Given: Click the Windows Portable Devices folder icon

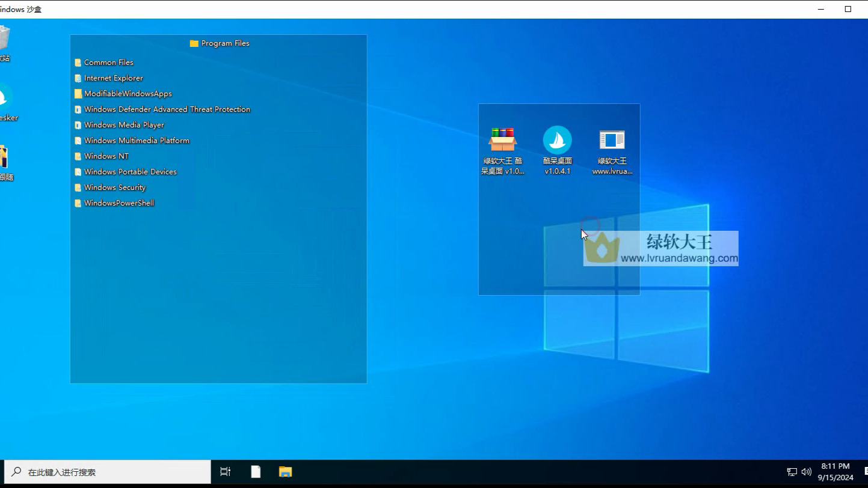Looking at the screenshot, I should 78,172.
